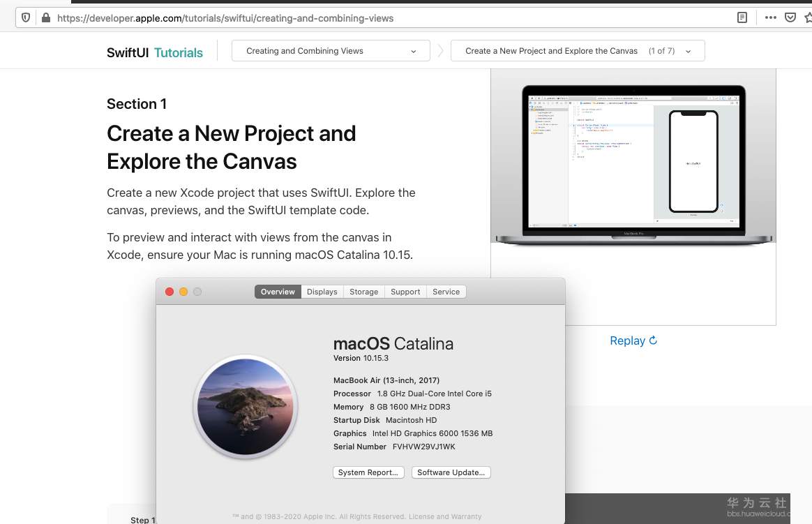Open the page actions three-dot menu
This screenshot has width=812, height=524.
[x=770, y=17]
